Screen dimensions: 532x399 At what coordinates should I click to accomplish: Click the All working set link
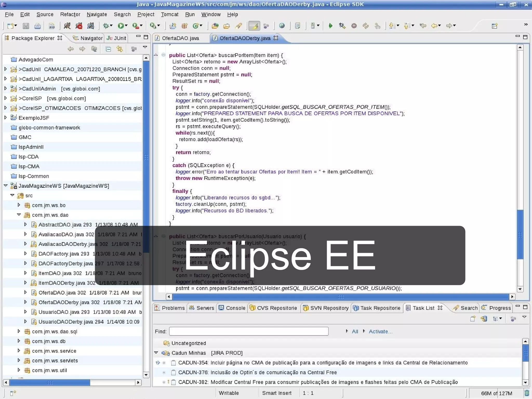(x=355, y=331)
